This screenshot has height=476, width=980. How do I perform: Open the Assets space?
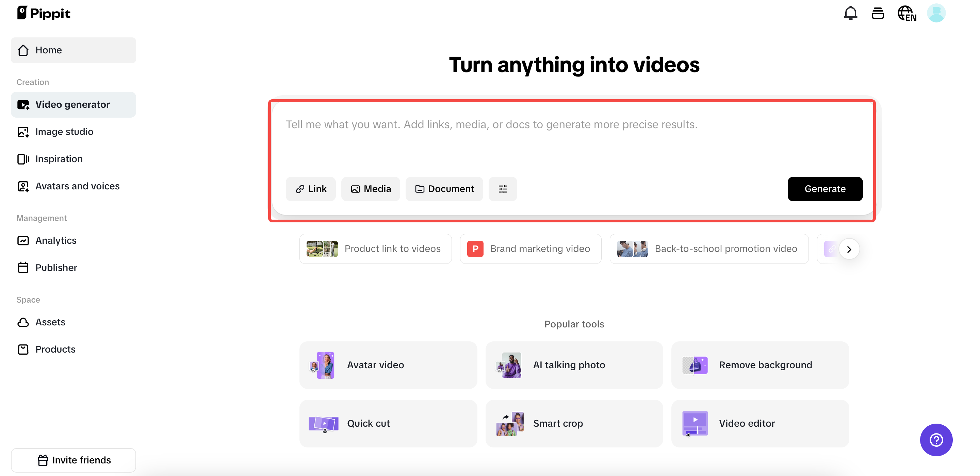[x=50, y=322]
